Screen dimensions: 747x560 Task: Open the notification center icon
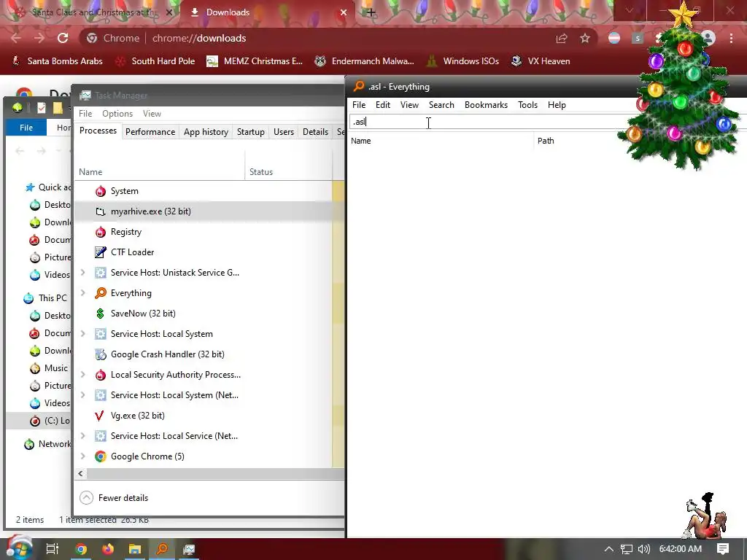723,549
